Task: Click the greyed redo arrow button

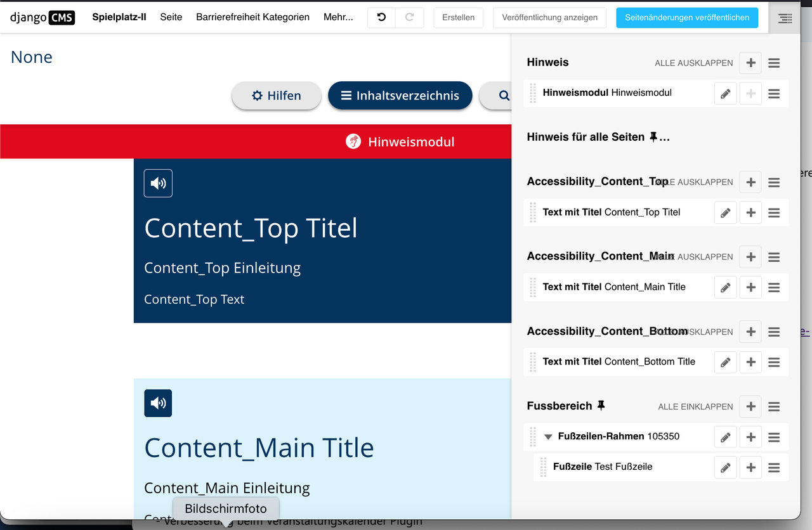Action: pyautogui.click(x=409, y=17)
